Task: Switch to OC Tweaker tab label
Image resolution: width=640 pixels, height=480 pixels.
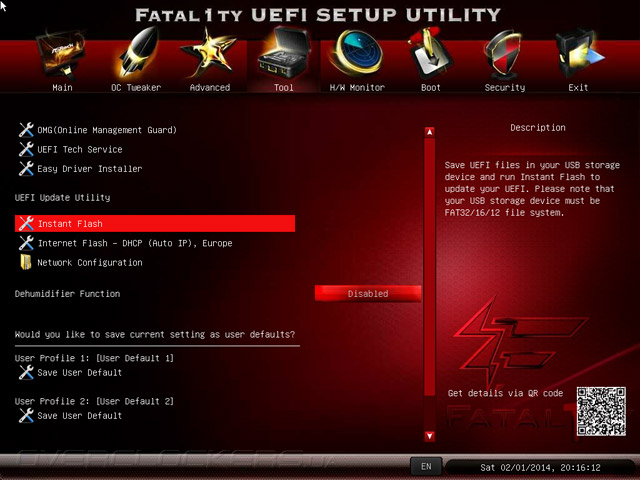Action: [136, 87]
